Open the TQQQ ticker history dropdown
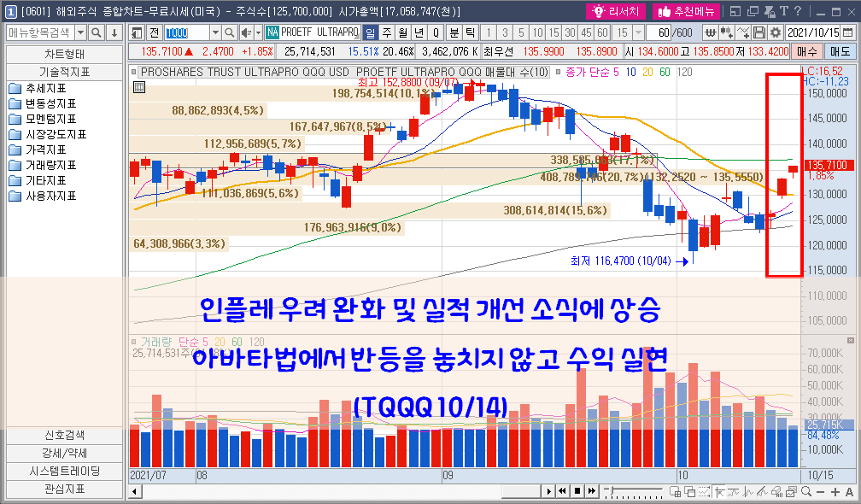Viewport: 861px width, 504px height. tap(215, 33)
